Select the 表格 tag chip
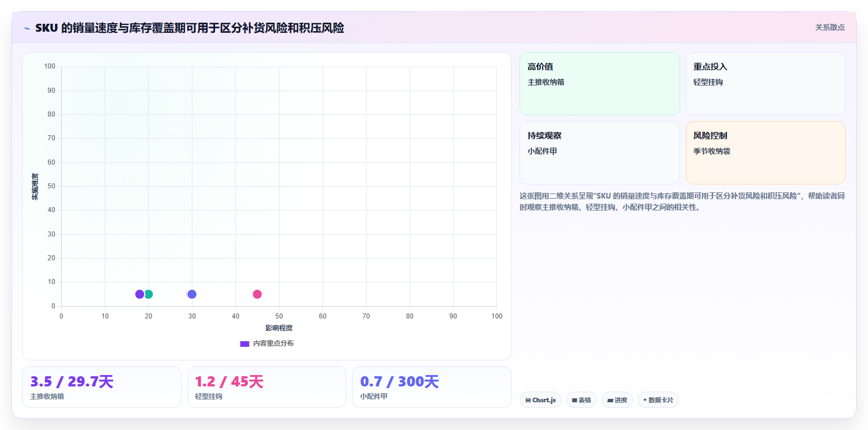Viewport: 868px width, 430px height. click(x=581, y=400)
